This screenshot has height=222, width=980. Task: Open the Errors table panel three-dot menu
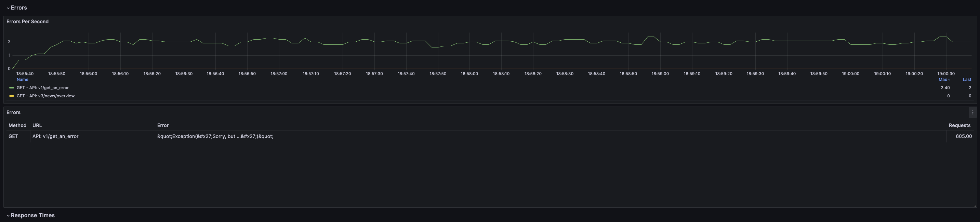[972, 112]
